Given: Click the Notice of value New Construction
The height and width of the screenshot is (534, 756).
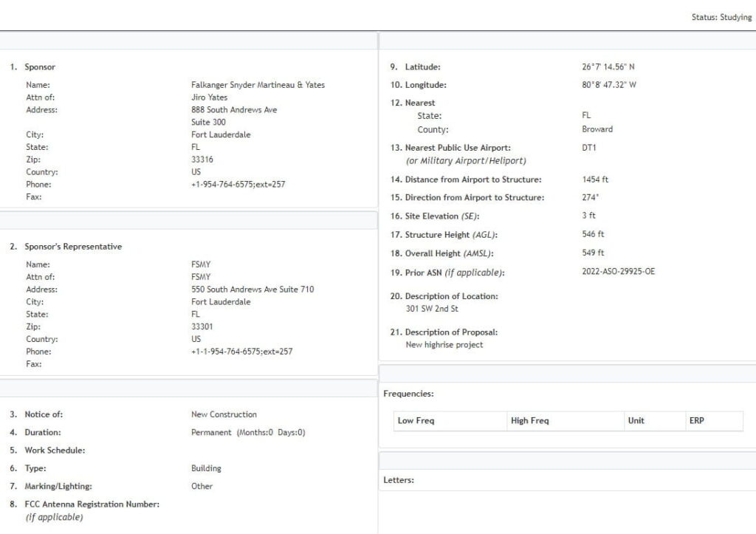Looking at the screenshot, I should [x=224, y=415].
